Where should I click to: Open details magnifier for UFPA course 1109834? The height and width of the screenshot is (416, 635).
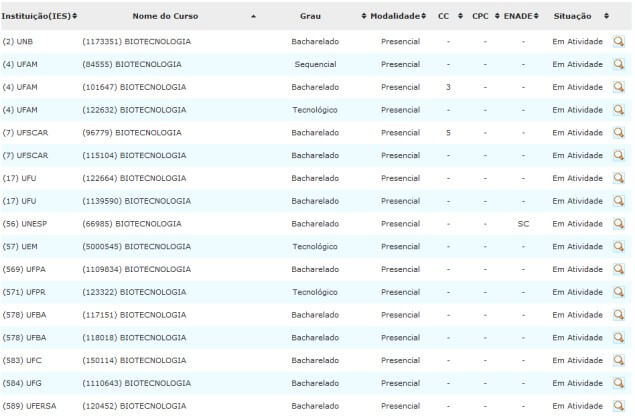pos(618,269)
